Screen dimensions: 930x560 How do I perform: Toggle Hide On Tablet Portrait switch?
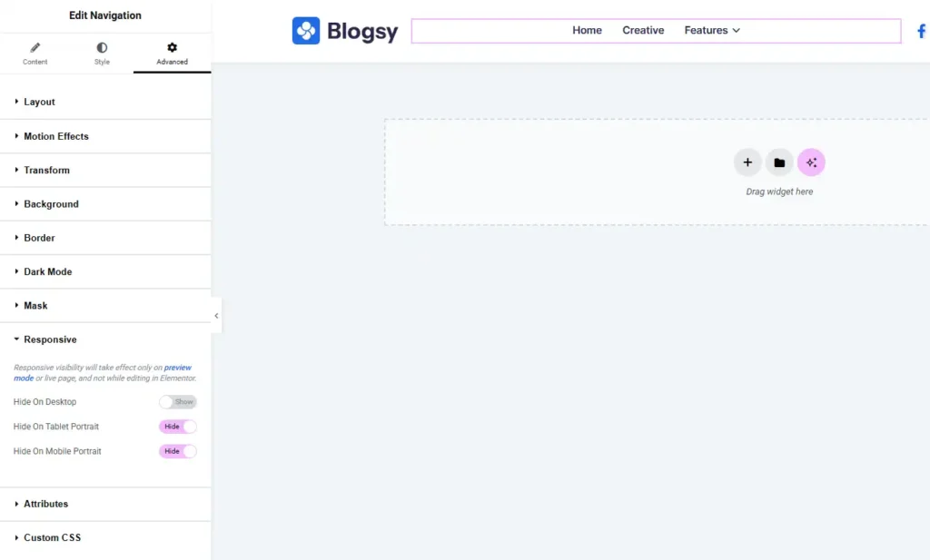177,427
